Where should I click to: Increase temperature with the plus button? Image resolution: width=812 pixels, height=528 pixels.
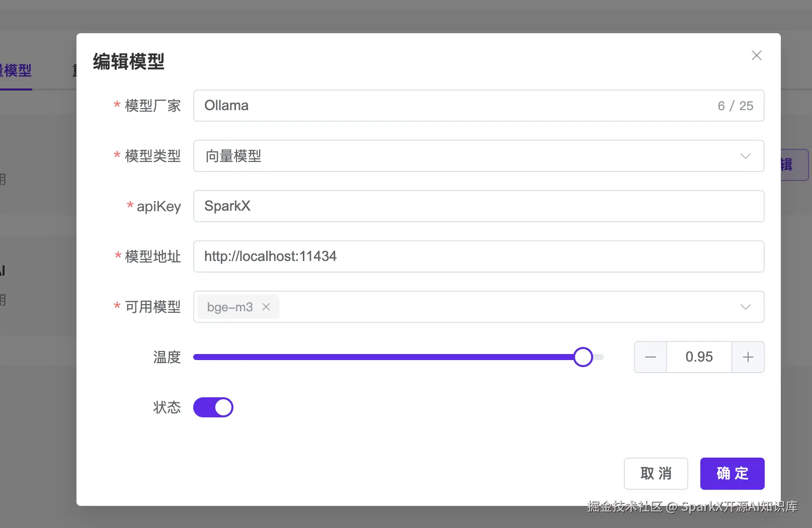[x=748, y=357]
